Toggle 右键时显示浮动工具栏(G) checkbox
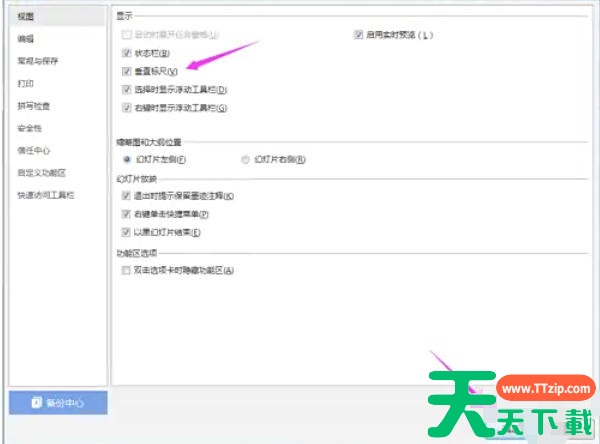This screenshot has width=600, height=444. point(126,108)
